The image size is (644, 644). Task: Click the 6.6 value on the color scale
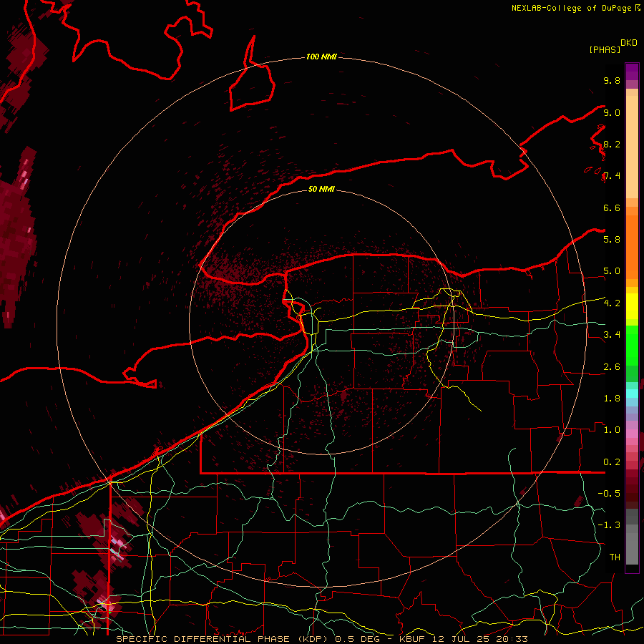tap(612, 208)
